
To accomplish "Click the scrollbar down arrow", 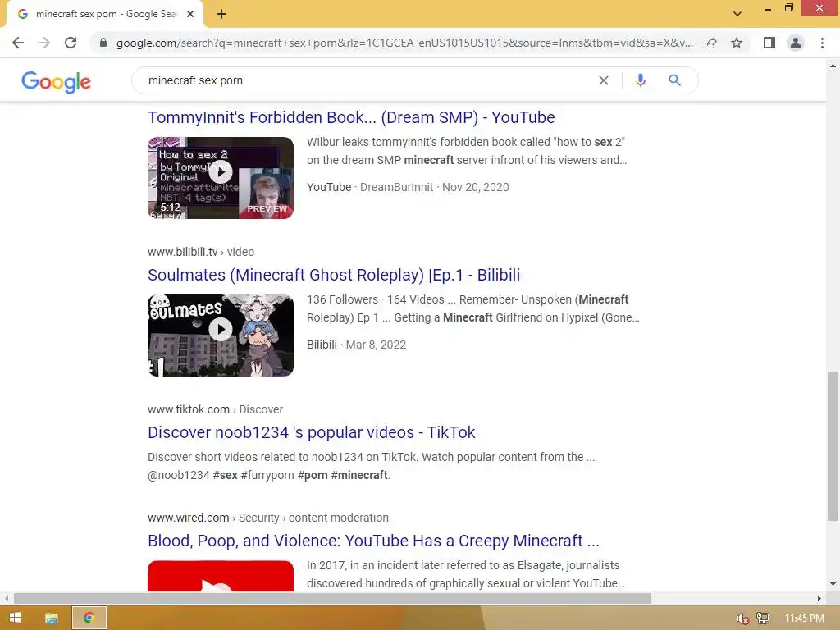I will coord(833,584).
